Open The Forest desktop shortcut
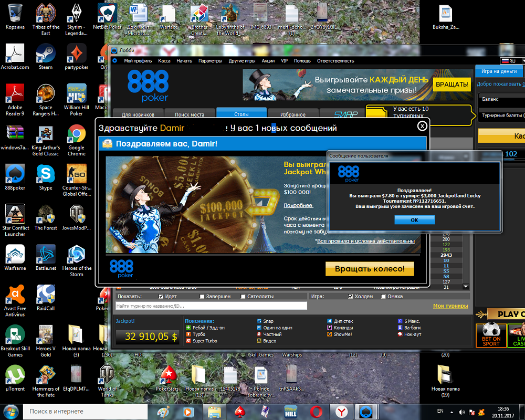525x420 pixels. [46, 218]
